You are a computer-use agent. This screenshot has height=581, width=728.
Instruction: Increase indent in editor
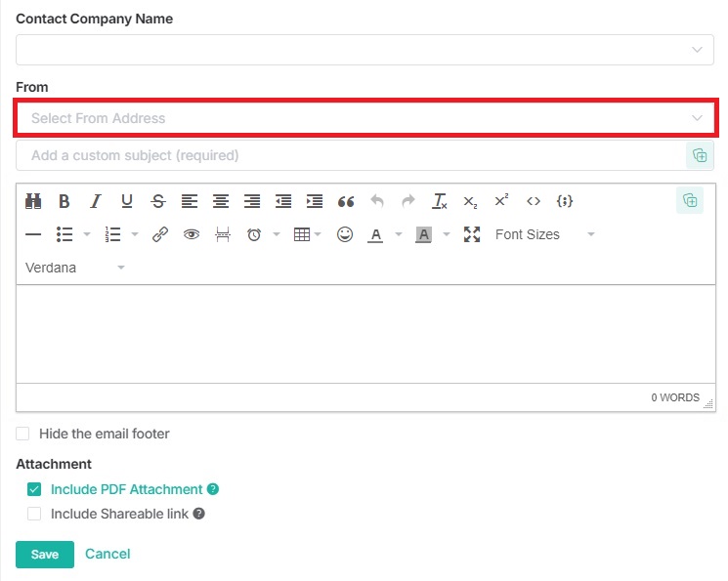315,201
